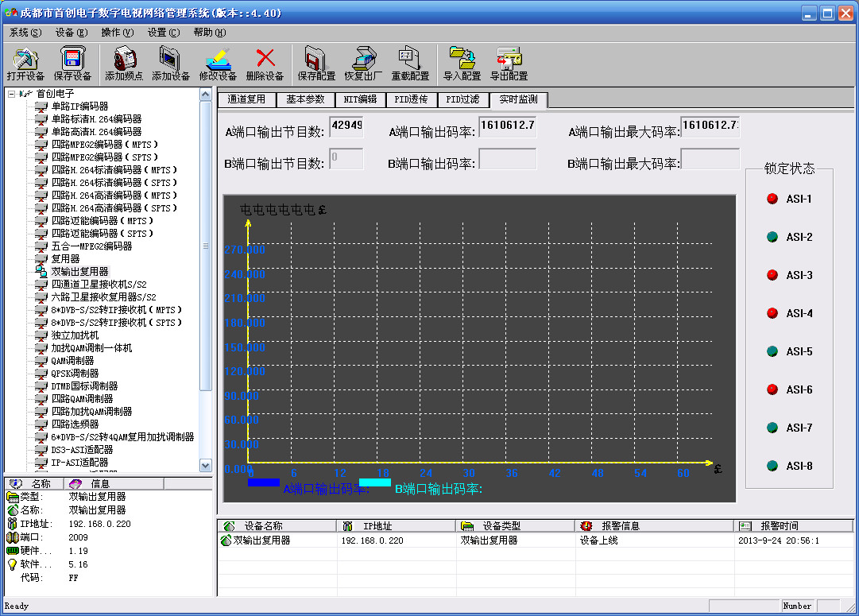Click the device tree scrollbar thumb

(x=206, y=246)
